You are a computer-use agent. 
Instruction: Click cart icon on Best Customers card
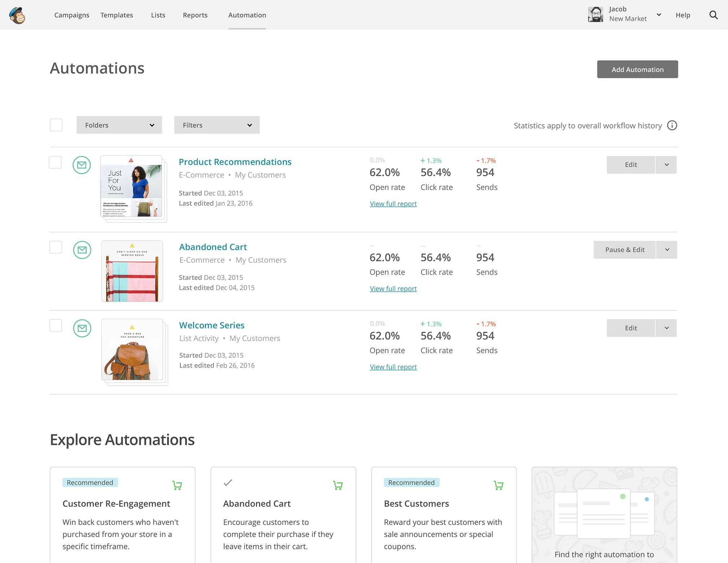(498, 485)
